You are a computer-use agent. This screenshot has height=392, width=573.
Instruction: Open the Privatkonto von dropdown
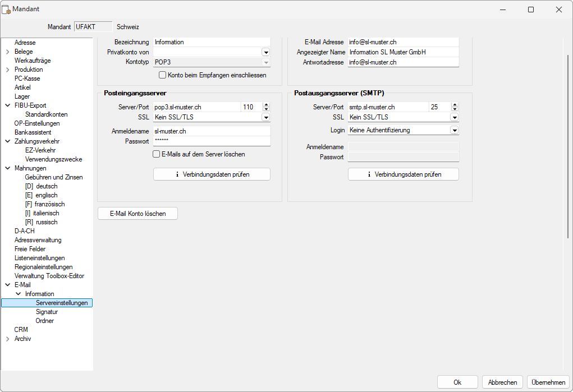click(x=266, y=52)
